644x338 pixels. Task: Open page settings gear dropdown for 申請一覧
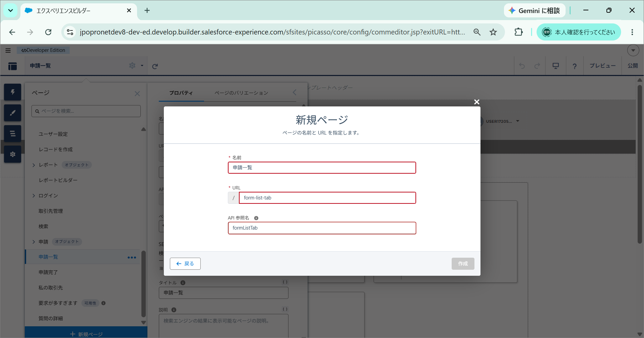pos(136,66)
